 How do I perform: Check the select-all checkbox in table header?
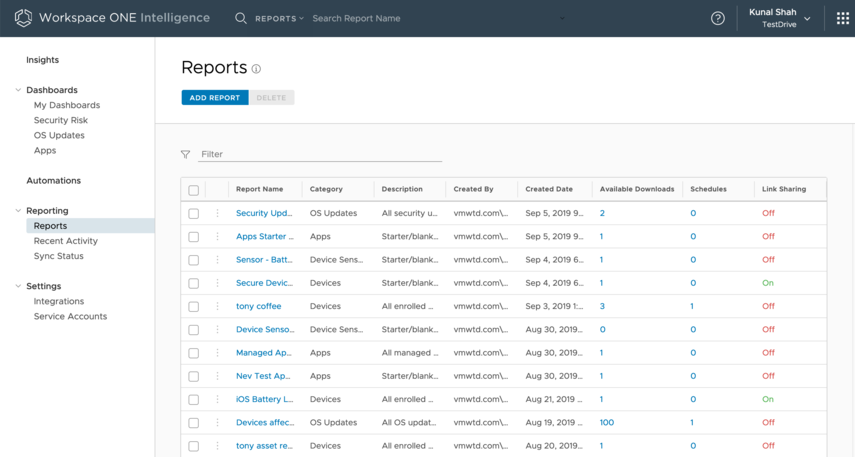pos(194,190)
